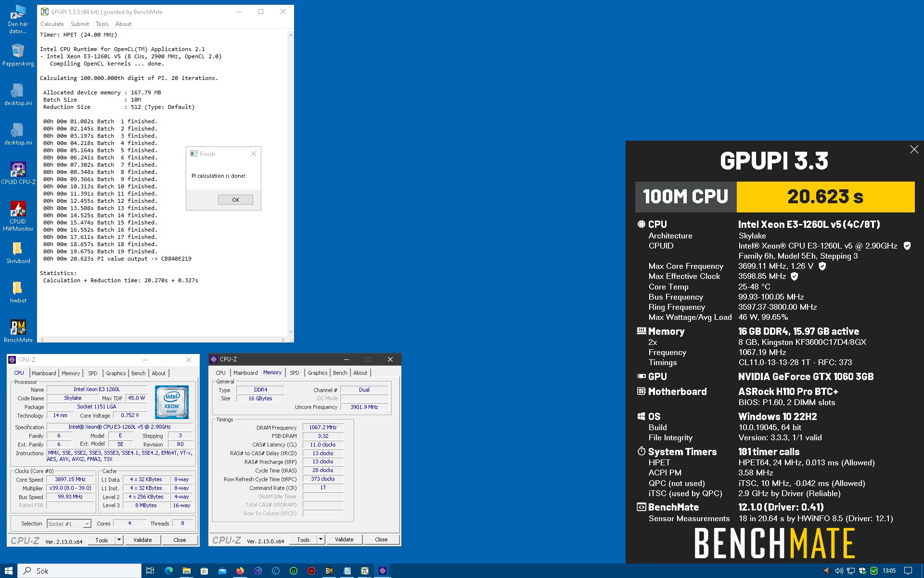
Task: Launch Microsoft Edge from the taskbar
Action: coord(169,571)
